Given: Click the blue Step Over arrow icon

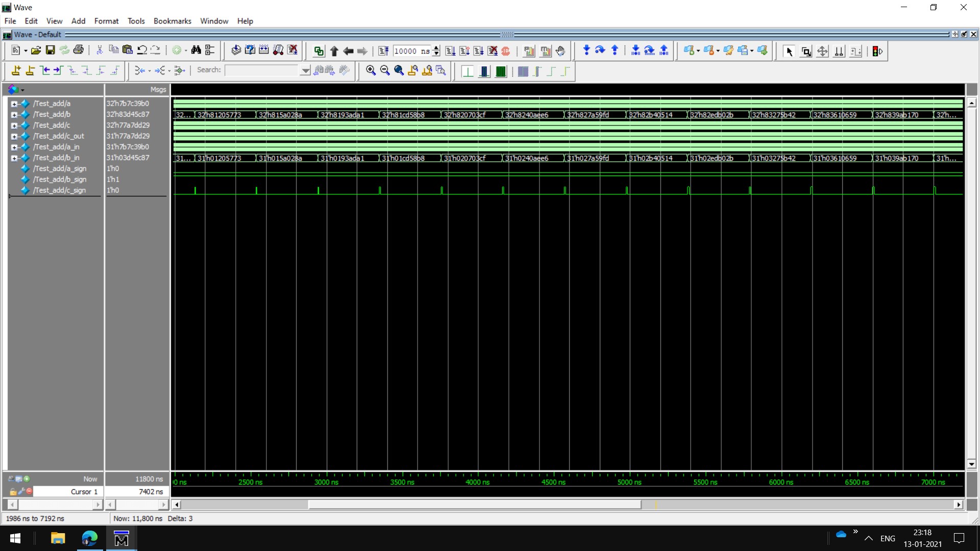Looking at the screenshot, I should [600, 51].
